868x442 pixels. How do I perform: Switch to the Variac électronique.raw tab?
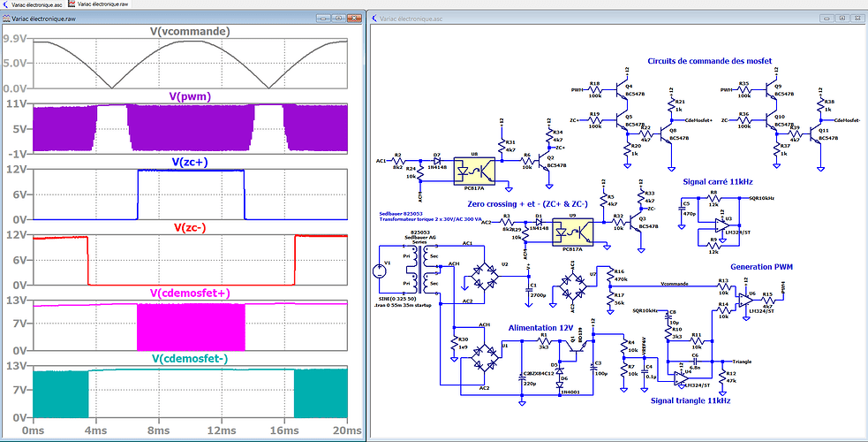(98, 4)
